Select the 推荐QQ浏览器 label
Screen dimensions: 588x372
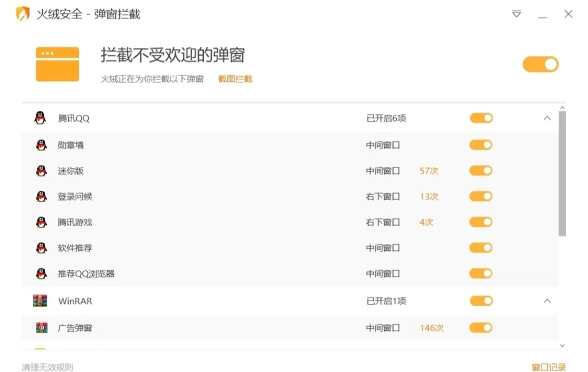tap(86, 274)
